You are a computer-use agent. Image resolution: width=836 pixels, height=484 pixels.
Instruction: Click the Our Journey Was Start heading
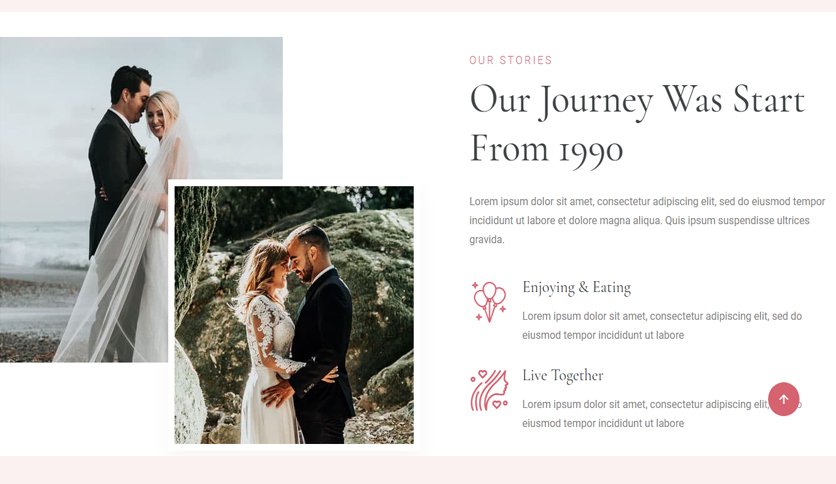coord(637,101)
